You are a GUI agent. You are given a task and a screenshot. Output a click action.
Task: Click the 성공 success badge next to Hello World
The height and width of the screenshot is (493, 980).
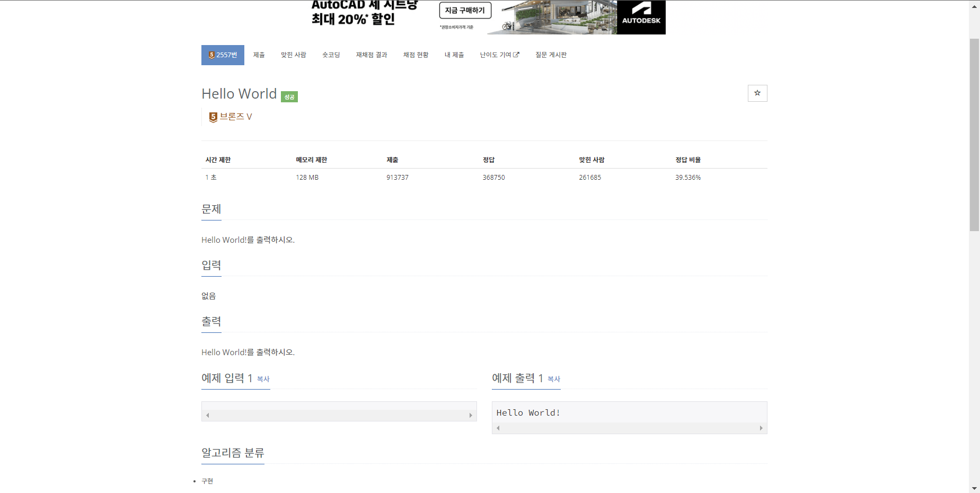pos(289,96)
